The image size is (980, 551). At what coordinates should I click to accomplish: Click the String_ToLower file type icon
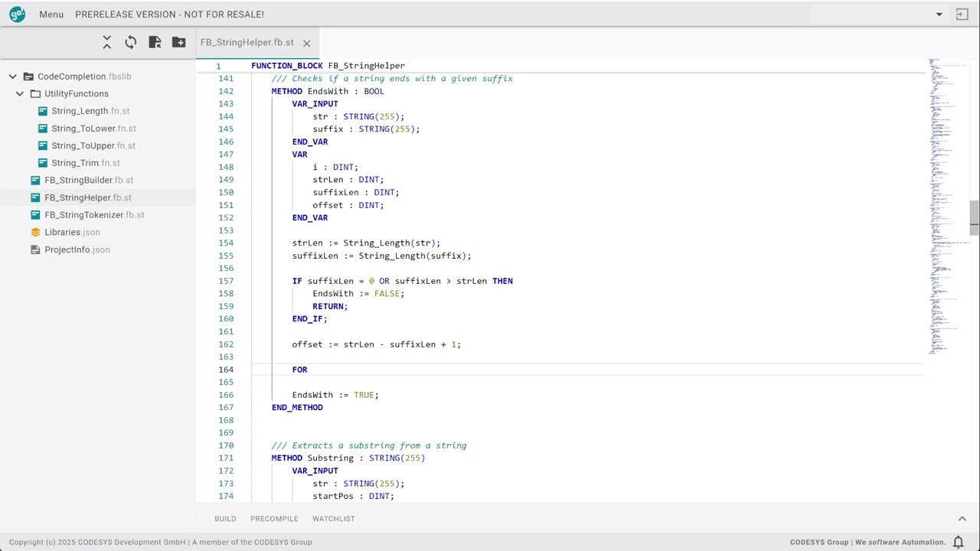[43, 129]
